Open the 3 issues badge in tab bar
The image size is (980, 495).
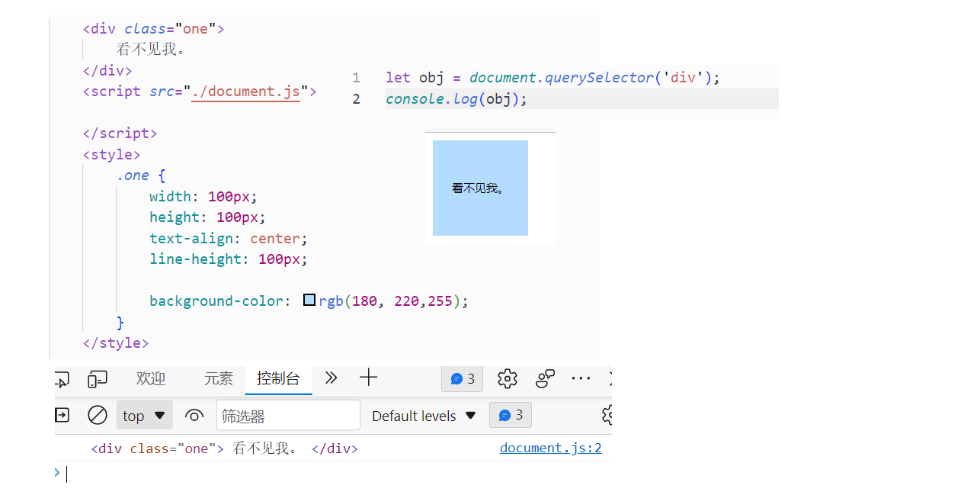tap(463, 379)
